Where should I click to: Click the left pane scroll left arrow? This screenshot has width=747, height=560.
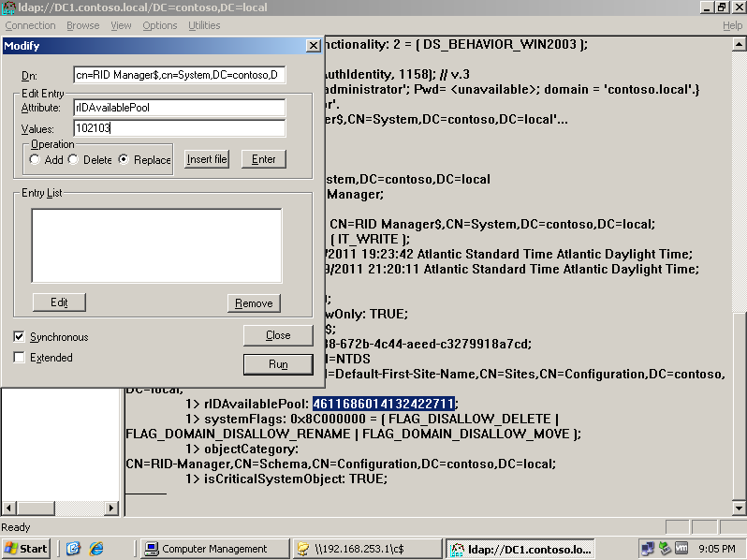(x=9, y=508)
